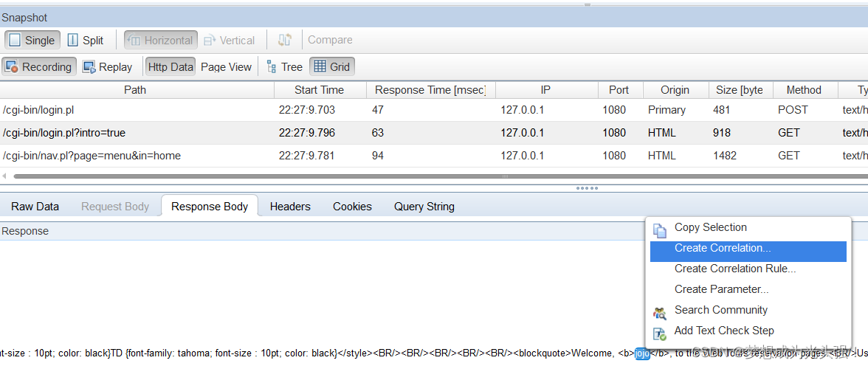Viewport: 868px width, 366px height.
Task: Click left arrow of grid scrollbar
Action: point(4,176)
